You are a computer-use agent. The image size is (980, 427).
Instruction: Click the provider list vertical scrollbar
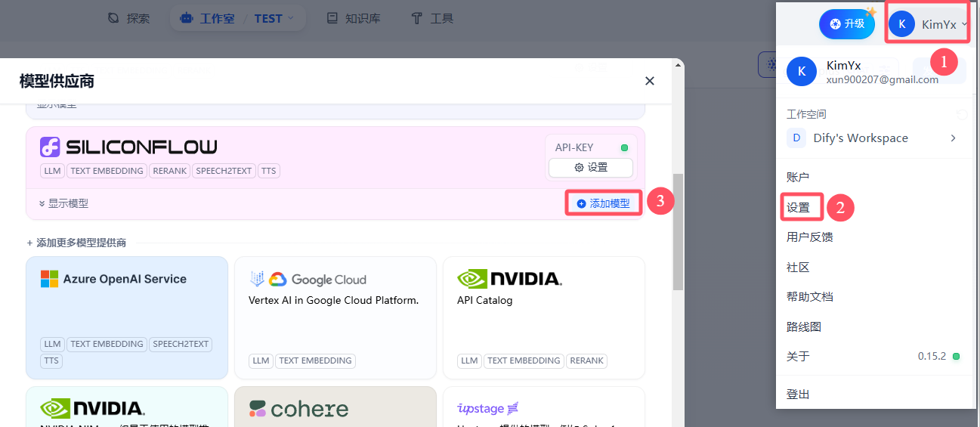[678, 231]
